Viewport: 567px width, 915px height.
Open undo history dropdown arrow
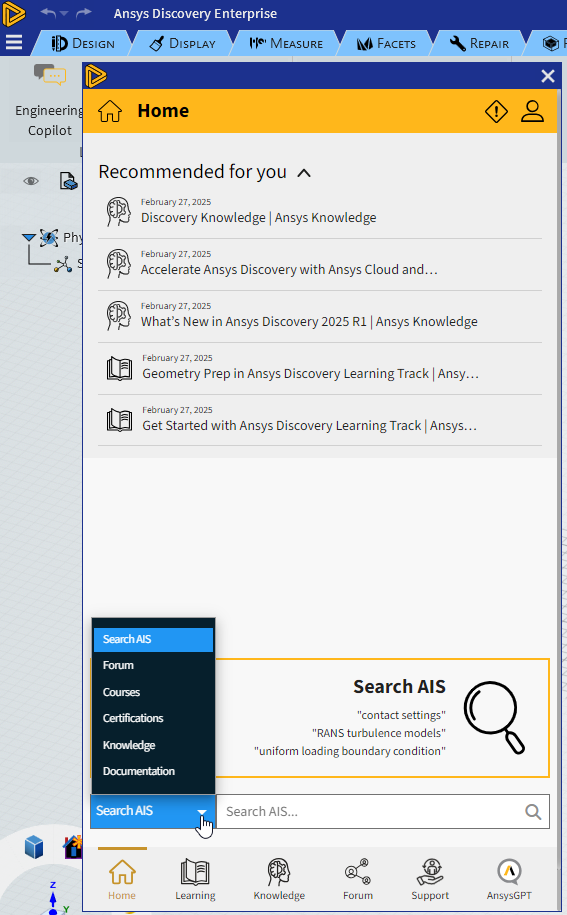[x=64, y=13]
